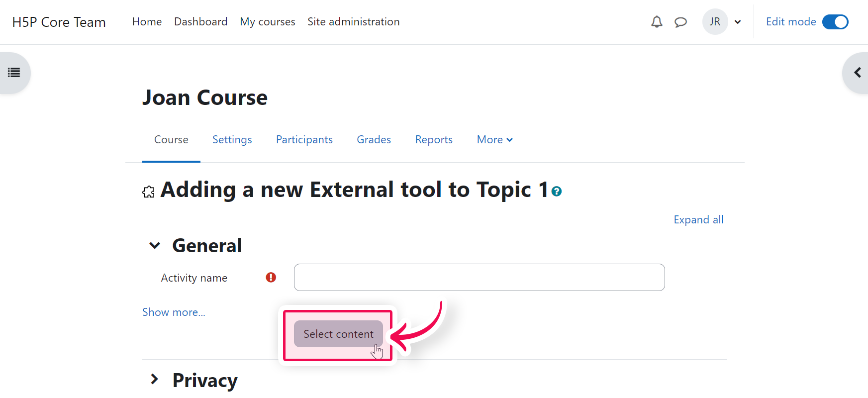This screenshot has height=398, width=868.
Task: Click the Expand all link
Action: point(698,220)
